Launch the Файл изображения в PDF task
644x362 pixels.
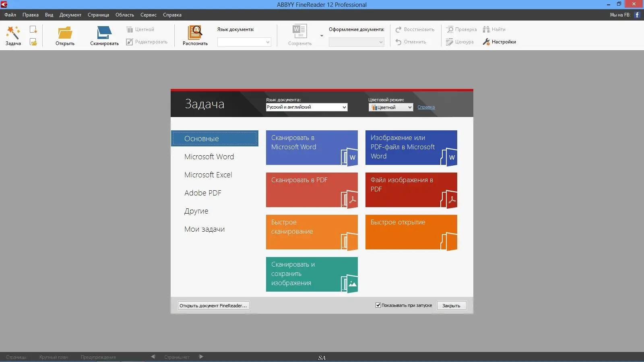pos(411,190)
